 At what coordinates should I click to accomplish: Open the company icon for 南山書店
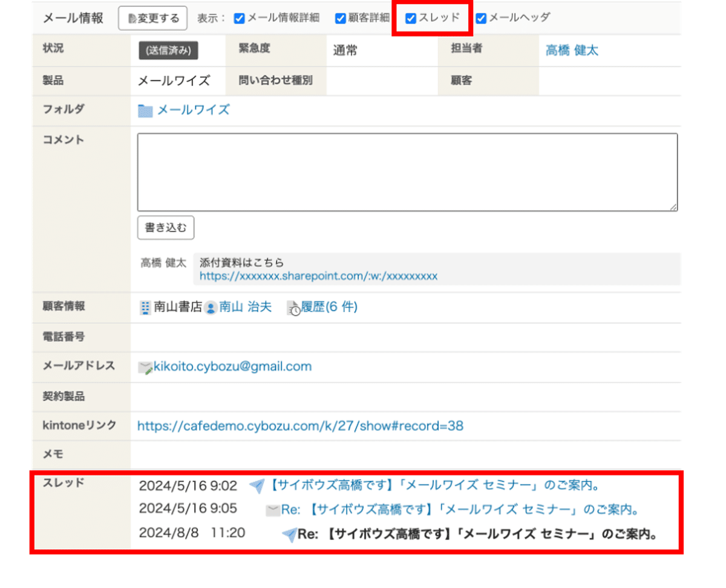145,307
